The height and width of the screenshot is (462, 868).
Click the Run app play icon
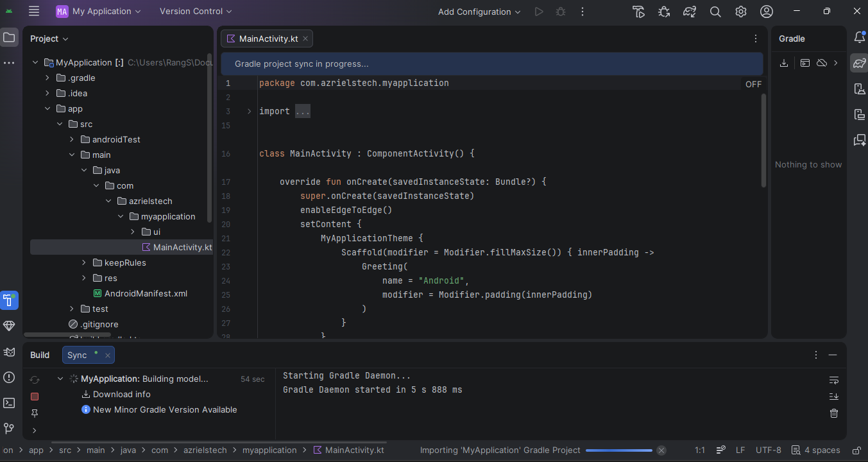tap(539, 12)
